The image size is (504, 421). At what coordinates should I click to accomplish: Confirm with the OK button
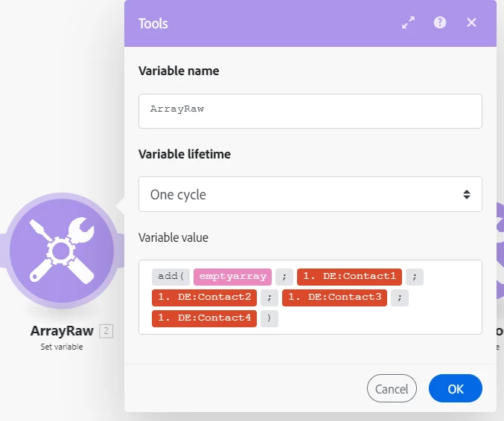pos(456,388)
